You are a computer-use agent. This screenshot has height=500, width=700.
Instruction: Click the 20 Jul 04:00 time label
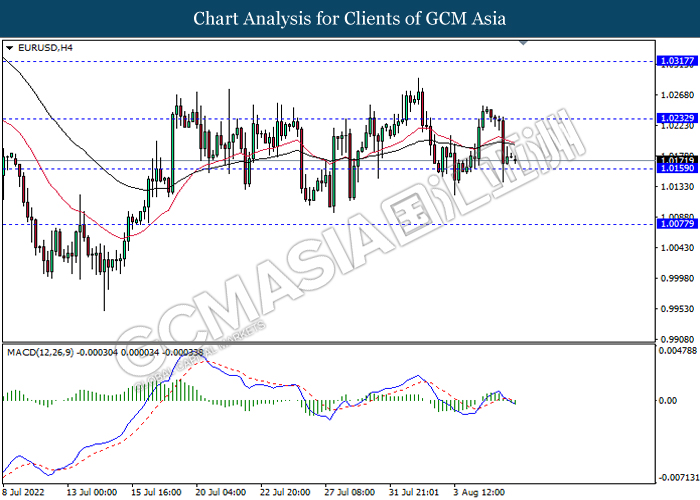click(x=221, y=492)
